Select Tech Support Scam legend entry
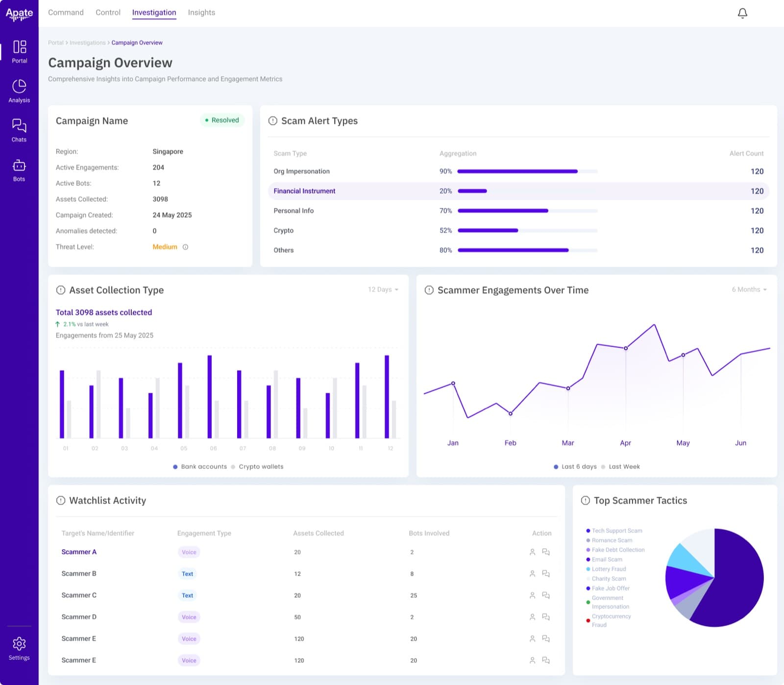Image resolution: width=784 pixels, height=685 pixels. 614,531
